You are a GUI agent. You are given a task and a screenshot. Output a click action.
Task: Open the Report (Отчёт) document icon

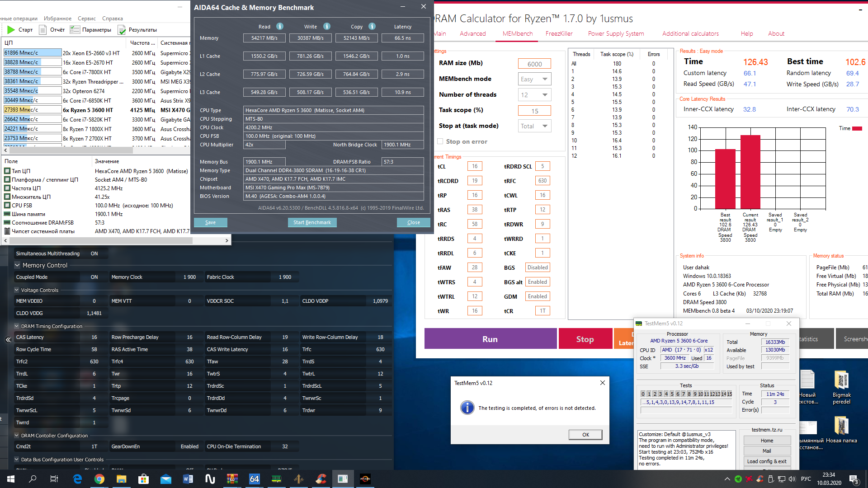coord(43,30)
